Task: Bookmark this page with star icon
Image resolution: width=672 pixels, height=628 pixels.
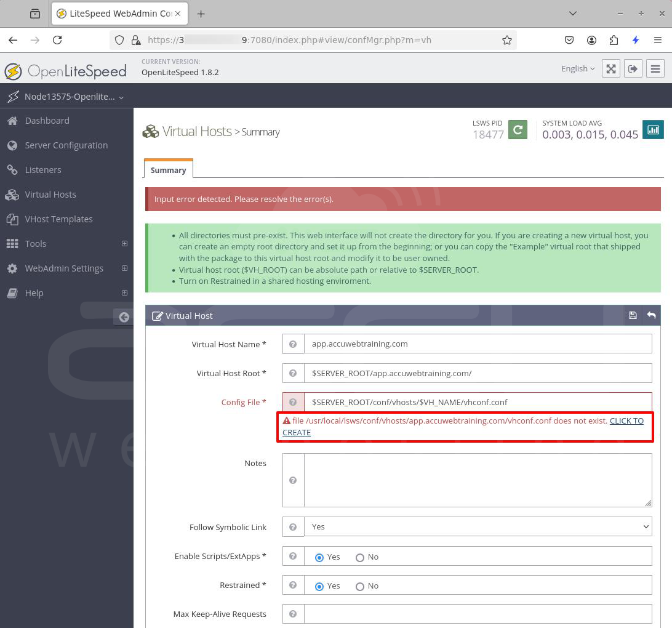Action: pos(507,40)
